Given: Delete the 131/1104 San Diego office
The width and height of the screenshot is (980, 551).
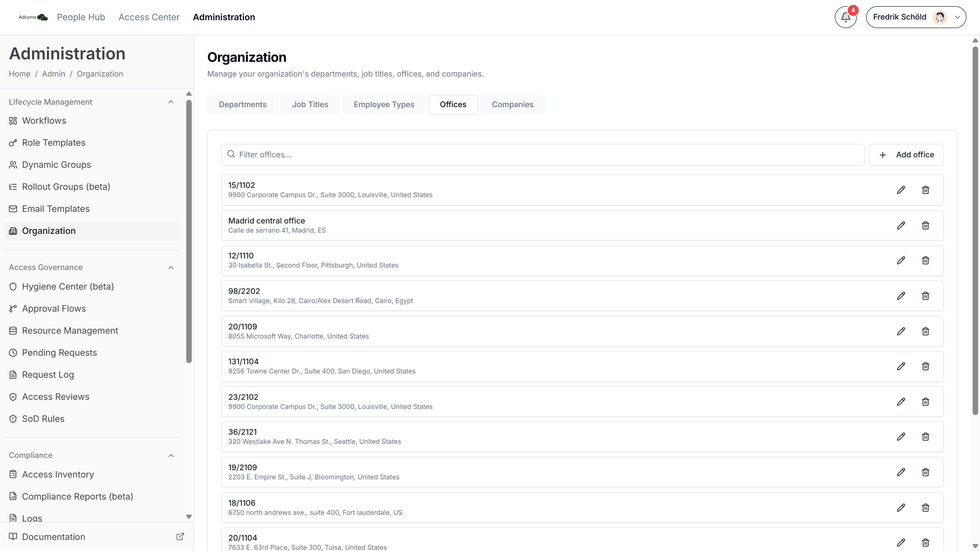Looking at the screenshot, I should (925, 366).
